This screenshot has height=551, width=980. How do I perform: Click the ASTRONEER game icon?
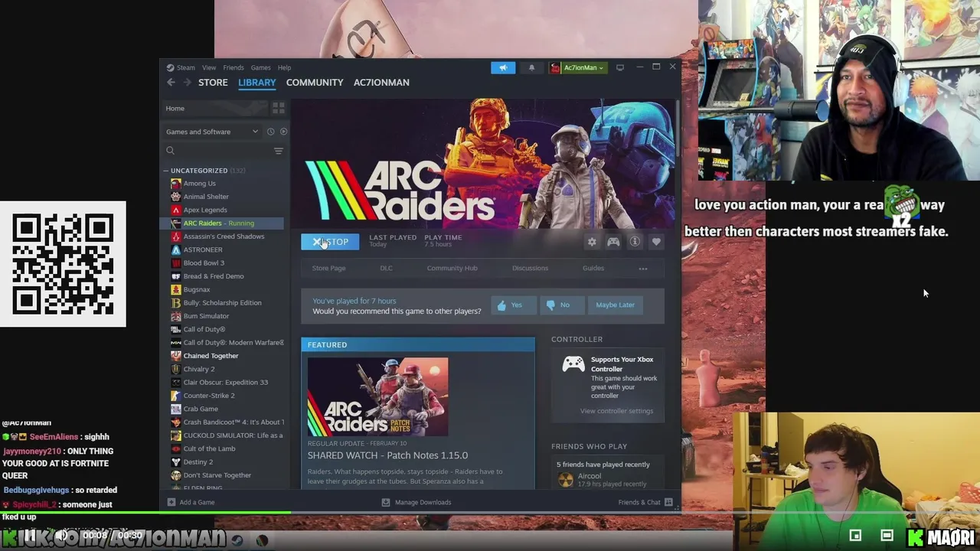[176, 249]
